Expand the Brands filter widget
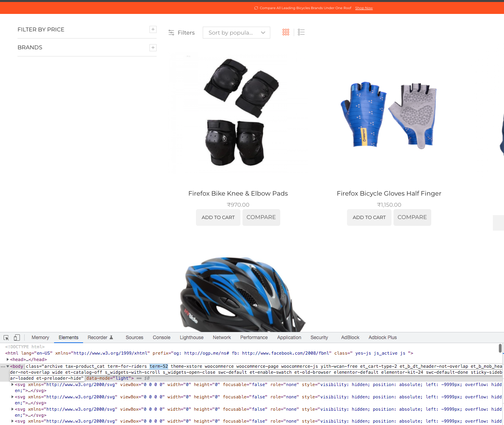This screenshot has height=425, width=504. (x=153, y=48)
